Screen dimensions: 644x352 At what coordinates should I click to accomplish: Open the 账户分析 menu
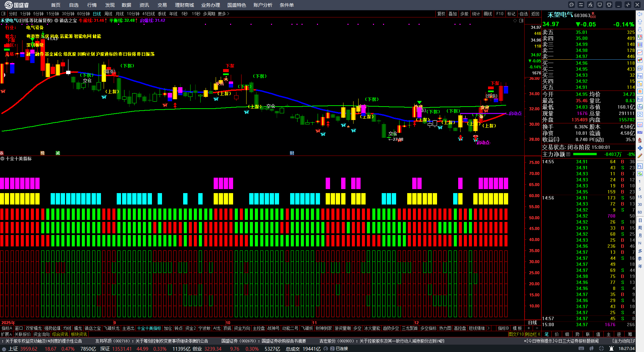coord(263,5)
